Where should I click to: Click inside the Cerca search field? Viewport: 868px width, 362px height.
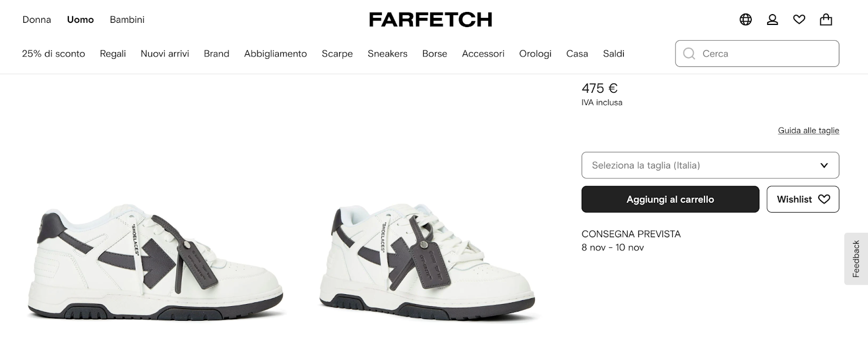point(757,54)
